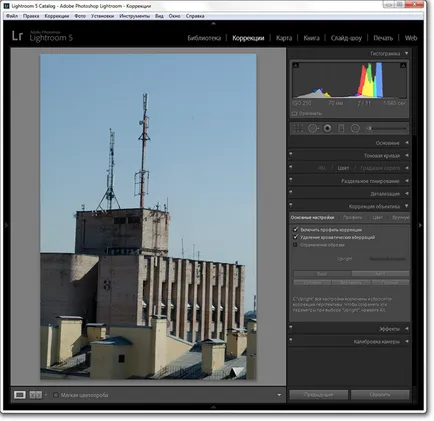Enable the Мягкая цветопроба checkbox
Viewport: 434px width, 421px height.
coord(56,395)
